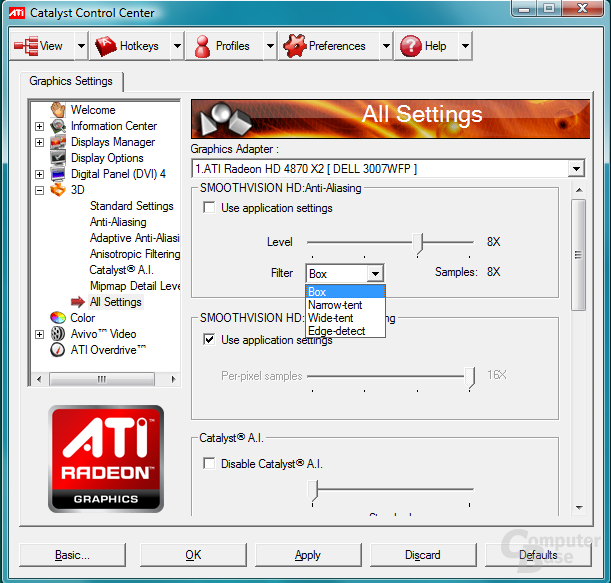Select Anisotropic Filtering tree item
This screenshot has width=611, height=583.
[135, 254]
